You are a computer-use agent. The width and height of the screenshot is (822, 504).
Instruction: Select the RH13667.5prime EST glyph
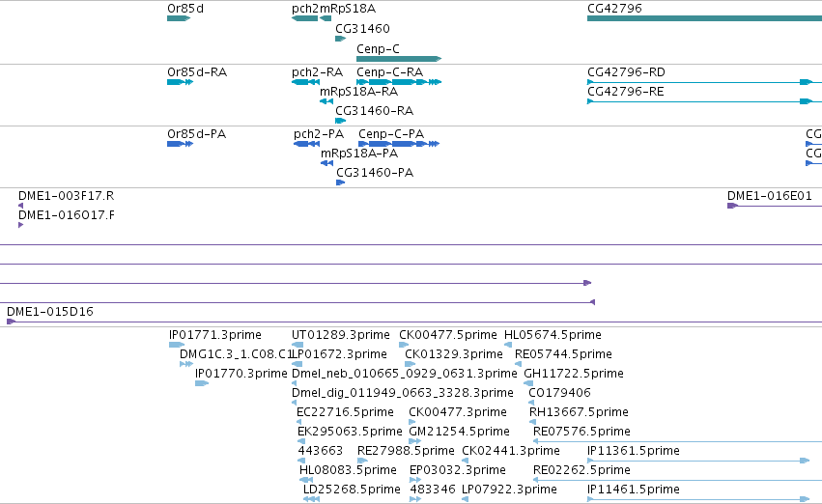coord(532,422)
